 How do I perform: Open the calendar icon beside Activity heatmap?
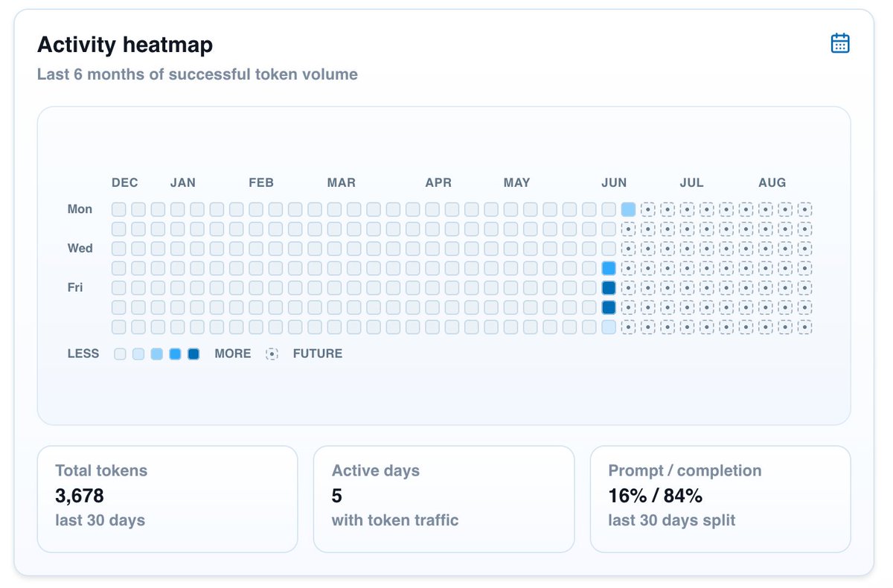coord(840,43)
